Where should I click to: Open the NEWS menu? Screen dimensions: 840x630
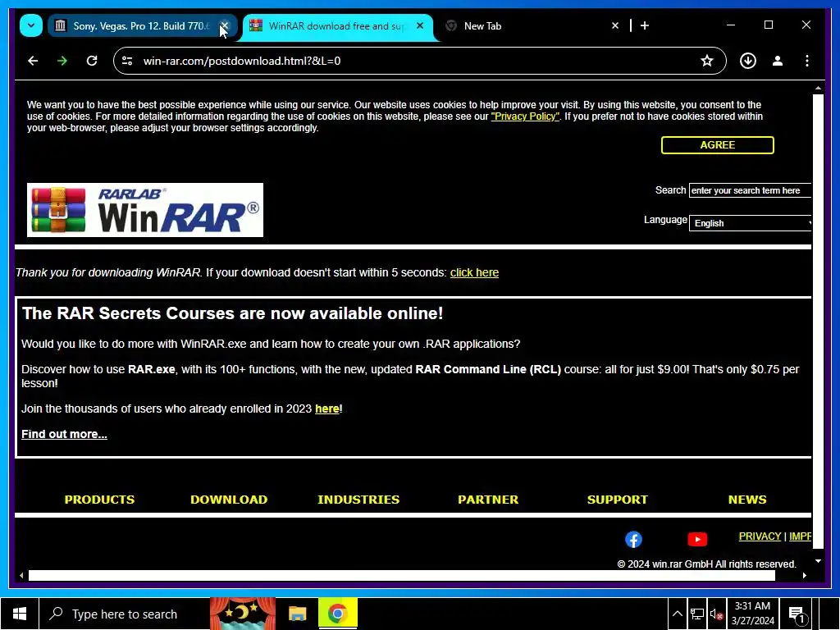click(747, 500)
